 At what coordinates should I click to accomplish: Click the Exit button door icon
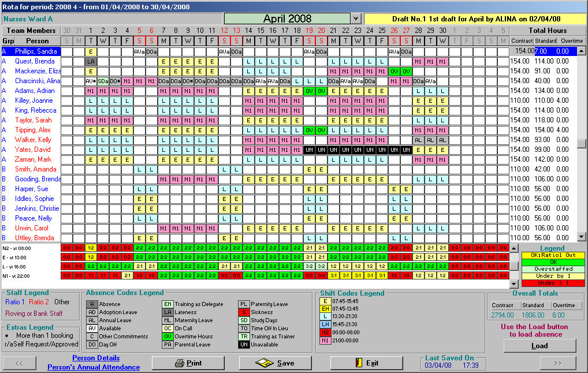358,363
